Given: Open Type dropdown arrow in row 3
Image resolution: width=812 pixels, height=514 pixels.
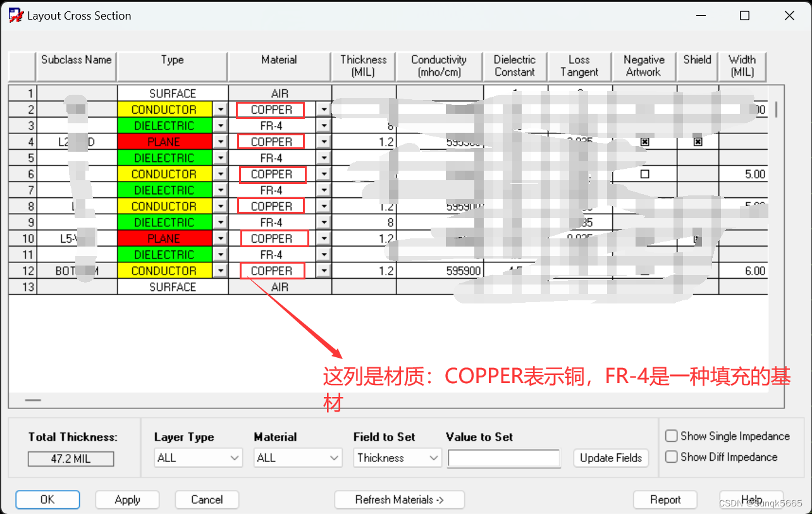Looking at the screenshot, I should (x=220, y=126).
